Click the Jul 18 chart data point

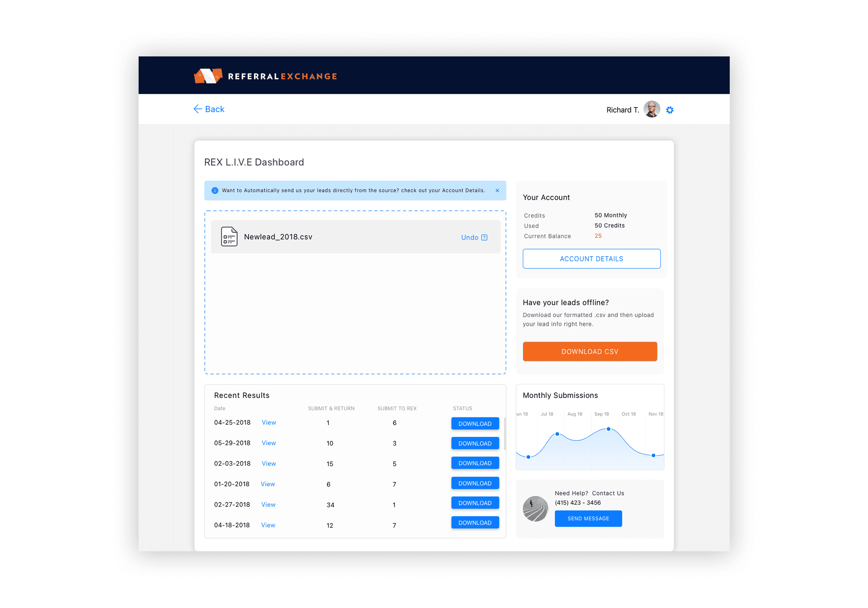(557, 434)
